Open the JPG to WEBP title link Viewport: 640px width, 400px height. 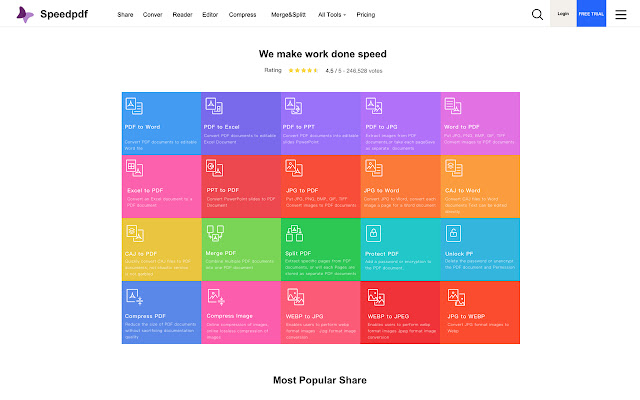[x=466, y=316]
